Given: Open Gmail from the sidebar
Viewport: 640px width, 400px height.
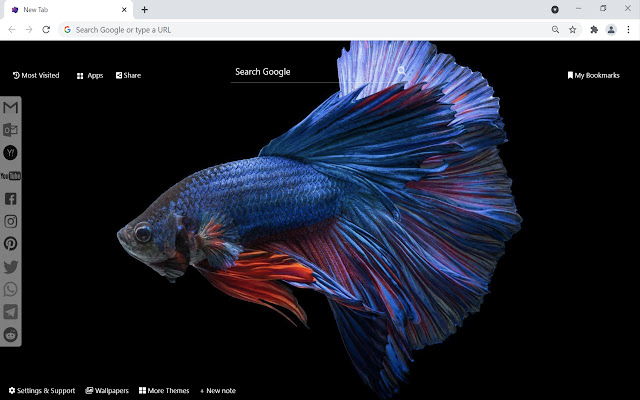Looking at the screenshot, I should [11, 107].
